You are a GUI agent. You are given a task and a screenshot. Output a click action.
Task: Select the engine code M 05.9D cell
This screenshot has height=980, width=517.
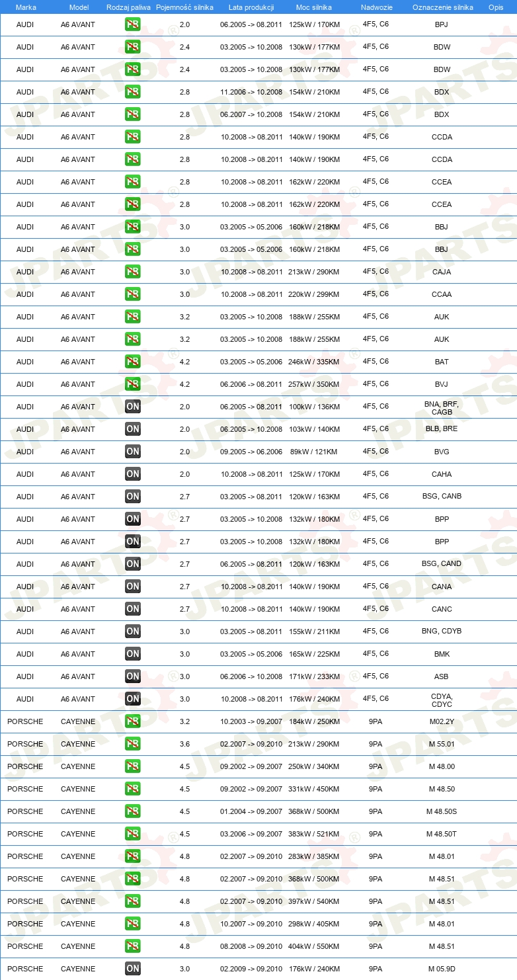pyautogui.click(x=442, y=969)
